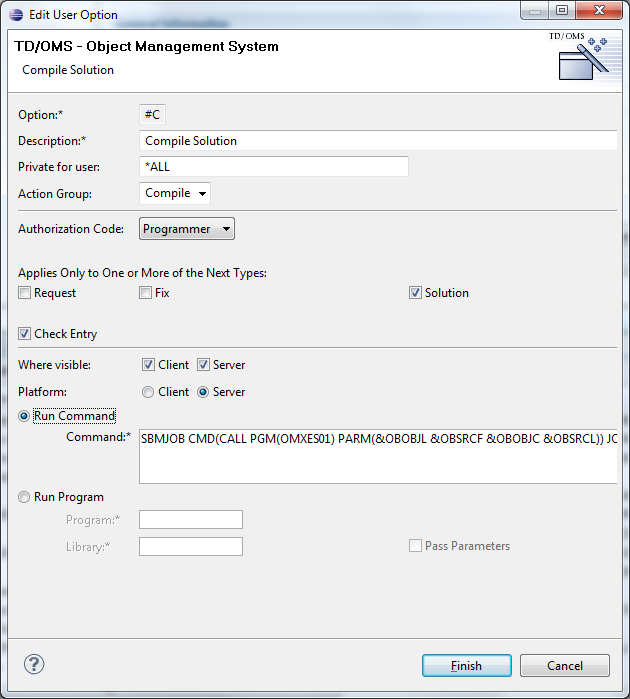Focus the Private for user field

(x=273, y=167)
